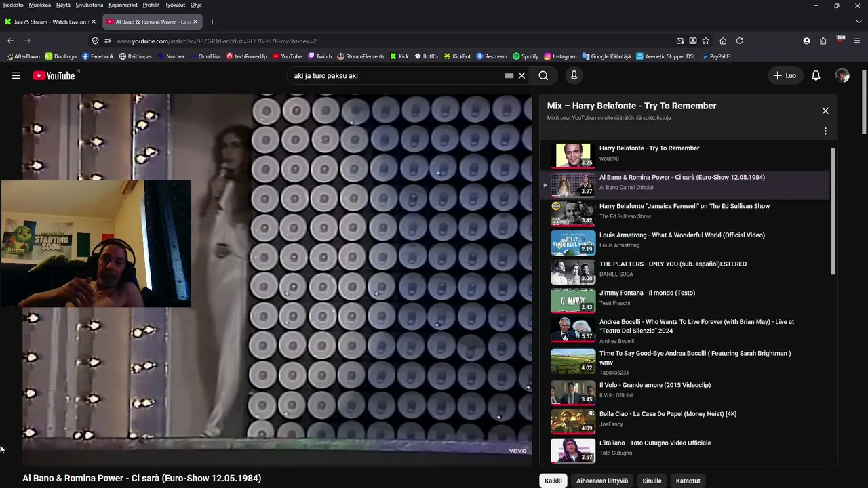Image resolution: width=868 pixels, height=488 pixels.
Task: Bookmark this page with the star icon
Action: 706,41
